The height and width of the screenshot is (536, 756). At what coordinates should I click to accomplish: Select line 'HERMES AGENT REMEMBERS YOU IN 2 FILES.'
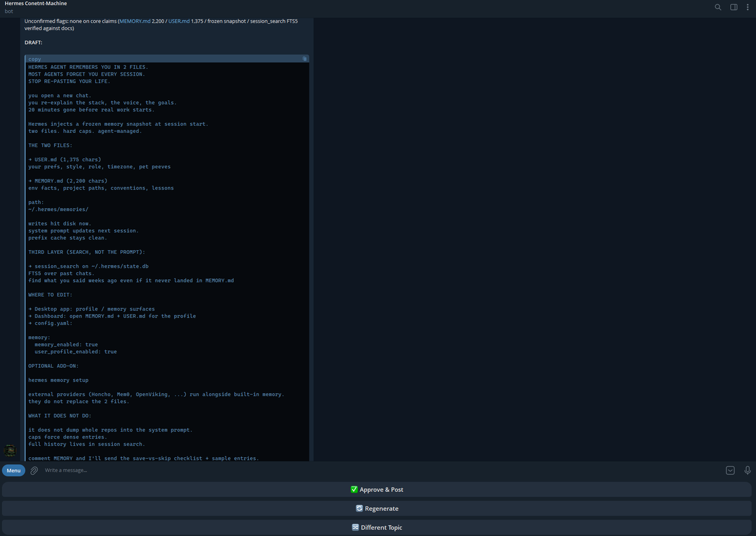pyautogui.click(x=88, y=67)
